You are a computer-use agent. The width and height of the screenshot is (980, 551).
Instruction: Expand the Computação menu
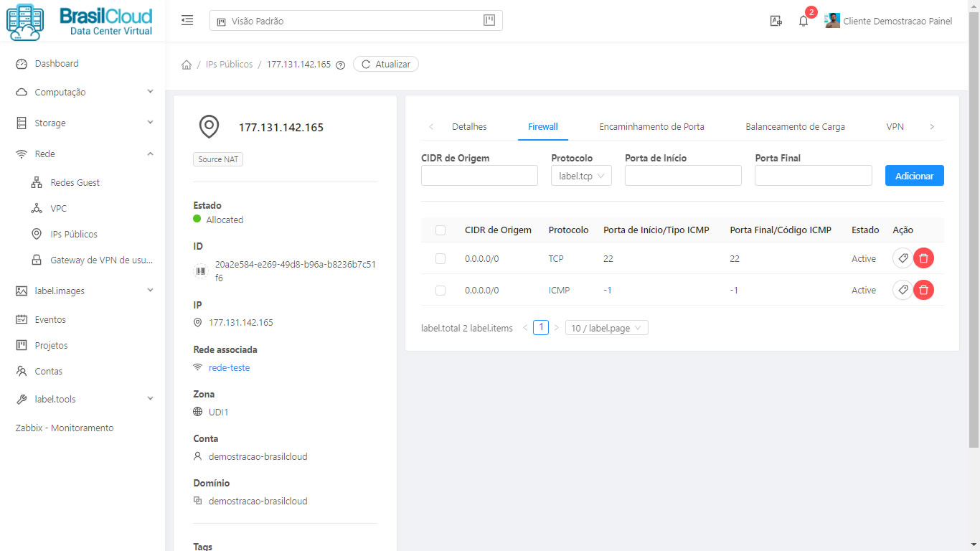(x=83, y=92)
